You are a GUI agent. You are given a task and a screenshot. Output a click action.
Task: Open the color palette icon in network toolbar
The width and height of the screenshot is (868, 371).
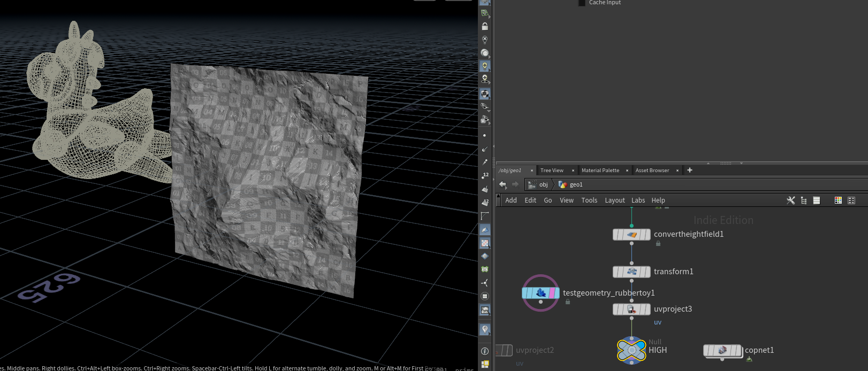(x=838, y=200)
